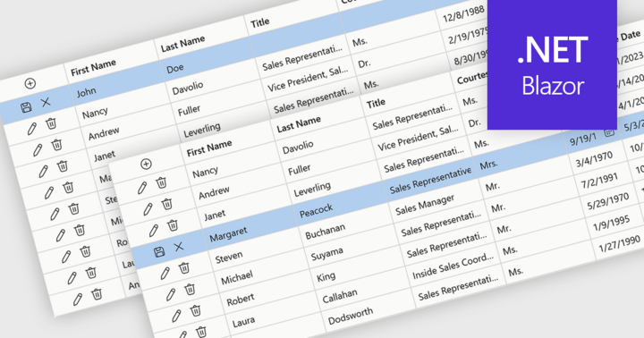Click the First Name header in the rear grid

(x=93, y=68)
